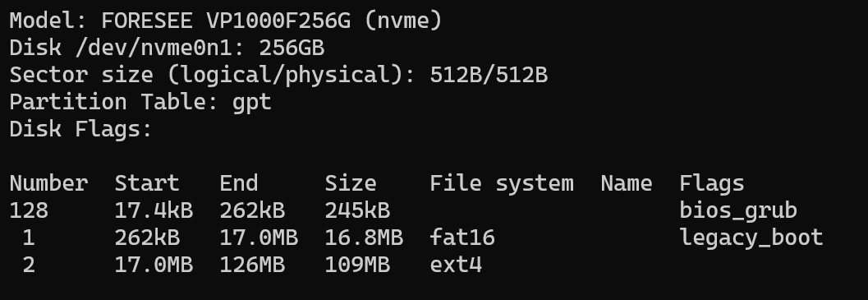Click the Model FORESEE VP1000F256G text
Image resolution: width=868 pixels, height=300 pixels.
pyautogui.click(x=226, y=21)
